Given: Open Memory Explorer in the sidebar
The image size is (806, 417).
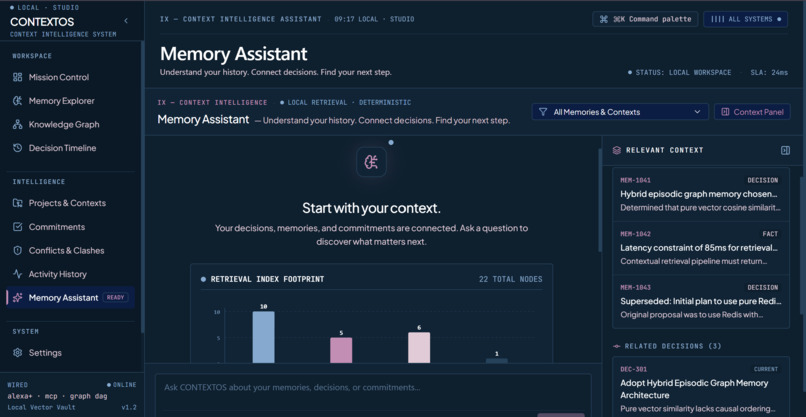Looking at the screenshot, I should click(x=70, y=101).
